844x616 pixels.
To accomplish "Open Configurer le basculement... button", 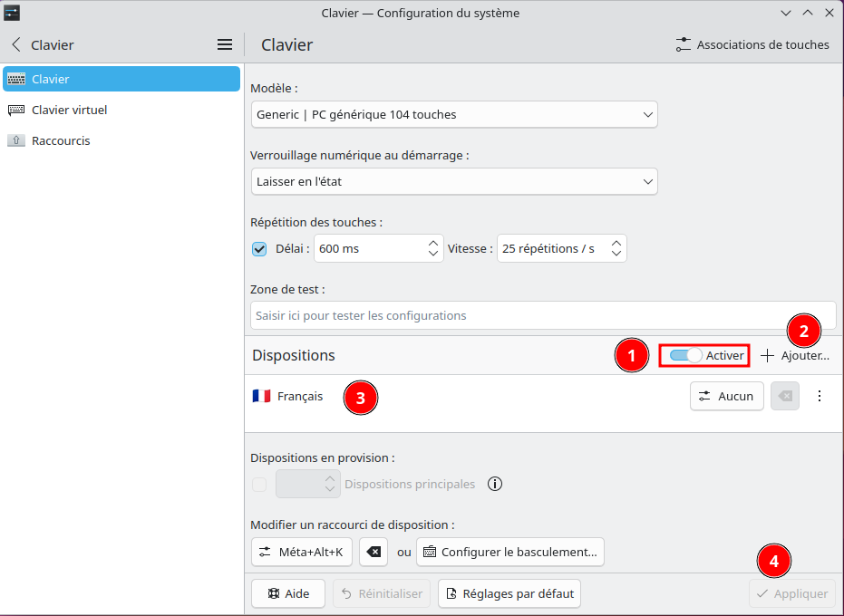I will click(509, 551).
